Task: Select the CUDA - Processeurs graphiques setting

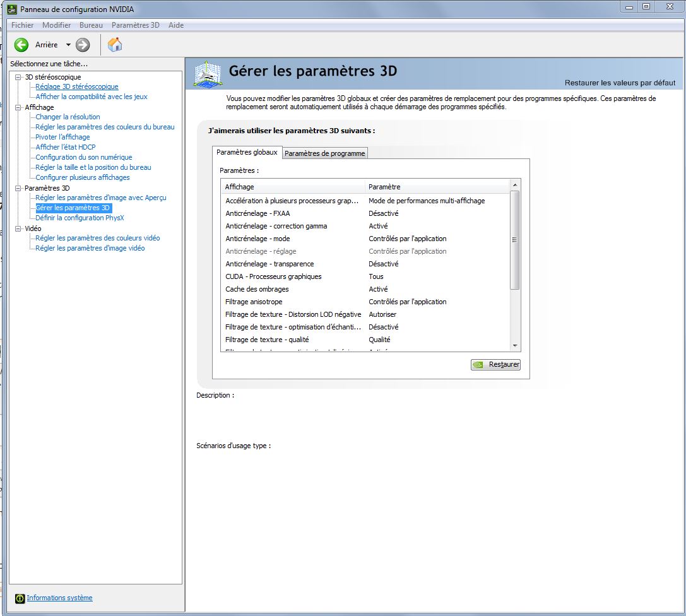Action: pyautogui.click(x=366, y=276)
